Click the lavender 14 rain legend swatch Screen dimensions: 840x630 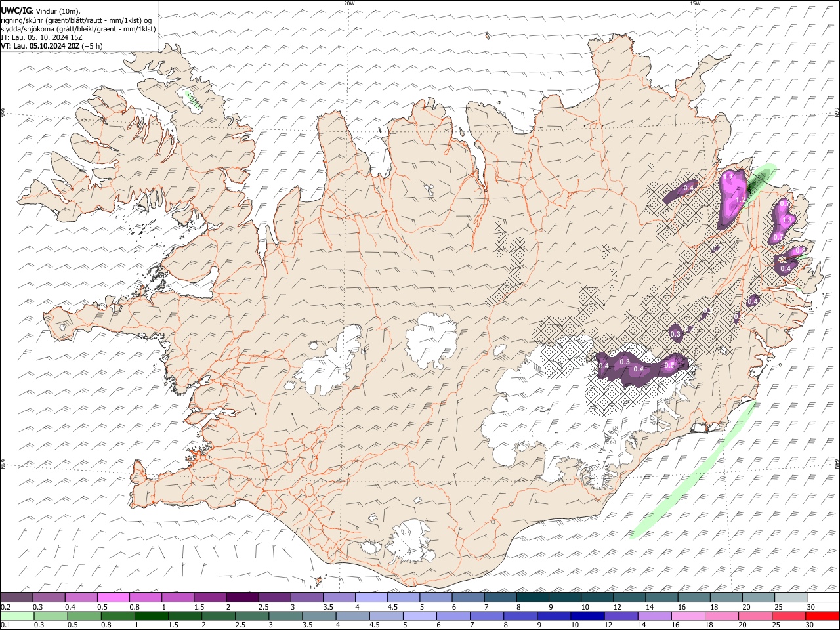point(654,616)
